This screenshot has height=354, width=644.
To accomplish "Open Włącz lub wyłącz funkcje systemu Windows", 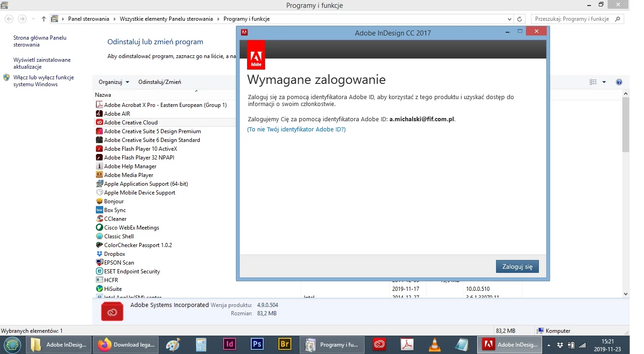I will pyautogui.click(x=43, y=81).
